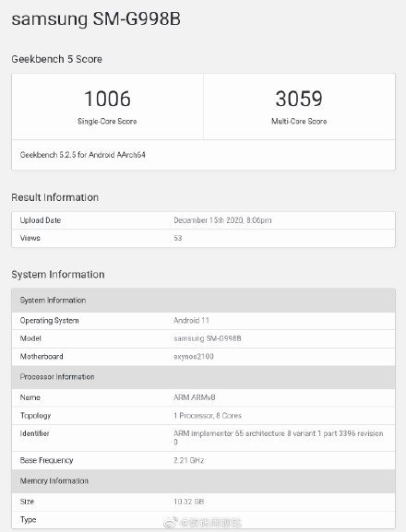Screen dimensions: 406x532
Task: Select the Topology 1 Processor, 8 Cores value
Action: pyautogui.click(x=208, y=416)
